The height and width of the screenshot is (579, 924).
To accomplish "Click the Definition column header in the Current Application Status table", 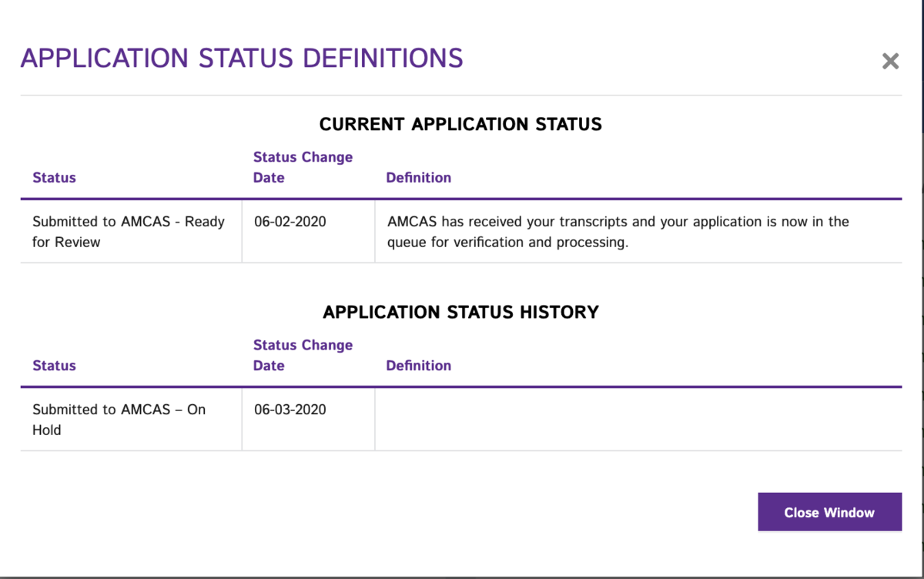I will [418, 178].
